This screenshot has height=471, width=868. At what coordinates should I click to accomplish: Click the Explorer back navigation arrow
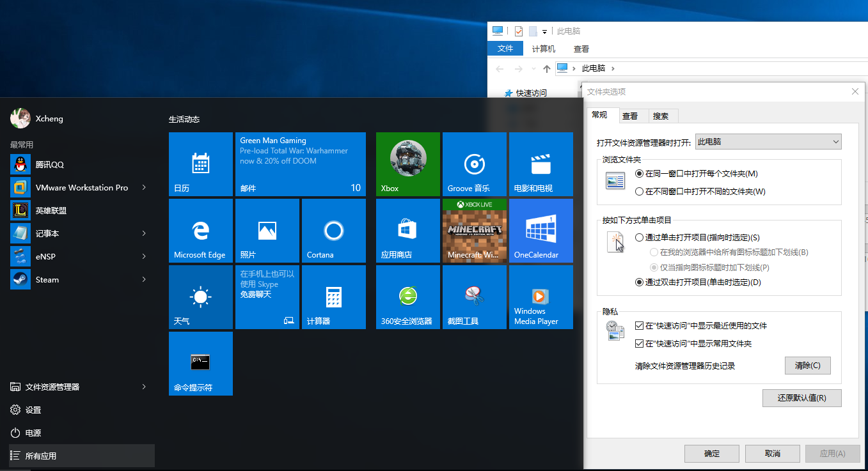click(x=500, y=68)
